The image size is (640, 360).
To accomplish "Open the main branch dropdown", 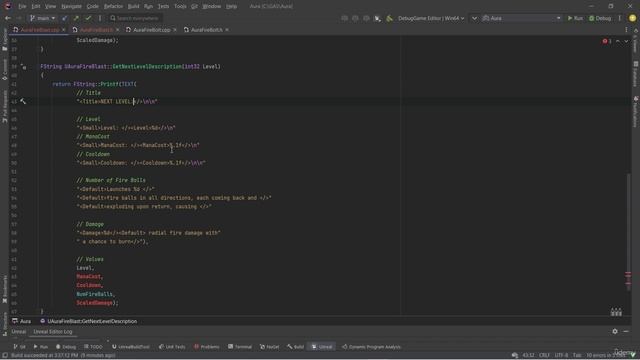I will coord(42,18).
